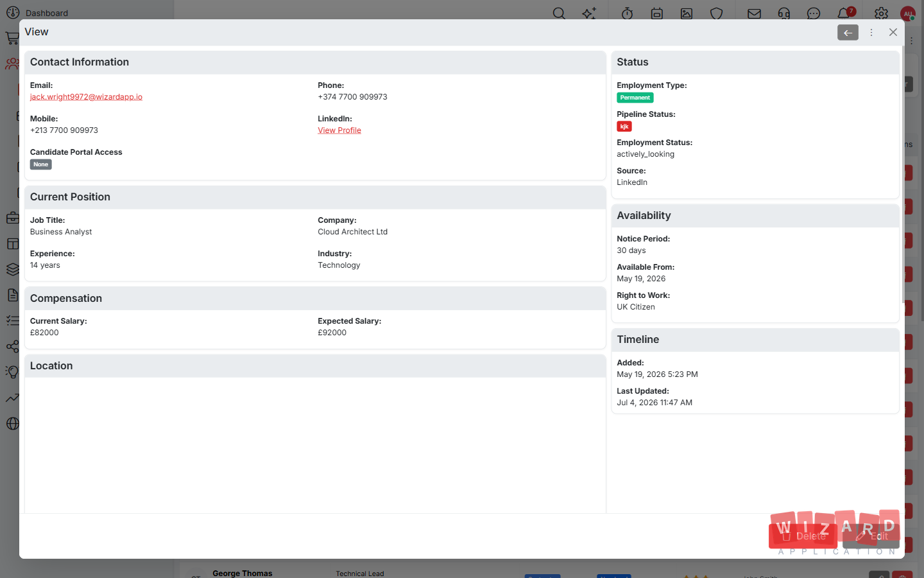Click Last Updated Jul 4, 2026 11:47 AM
Image resolution: width=924 pixels, height=578 pixels.
[654, 403]
